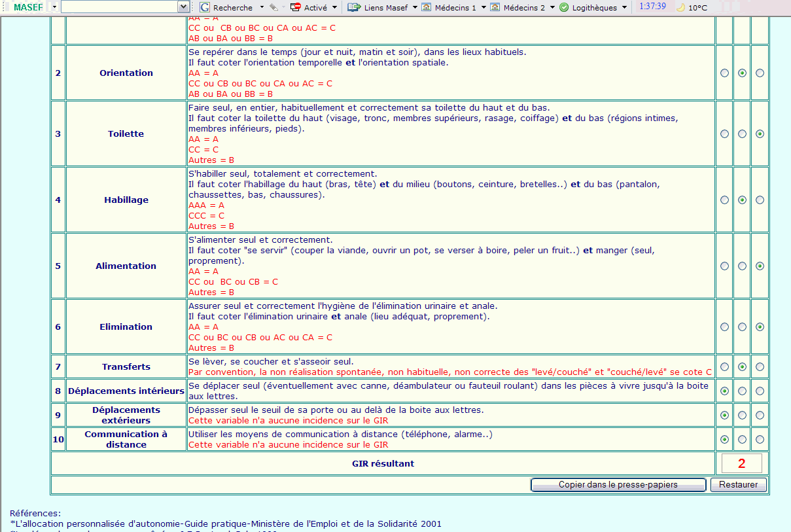Screen dimensions: 791x532
Task: Select second radio for Déplacements intérieurs
Action: click(x=742, y=391)
